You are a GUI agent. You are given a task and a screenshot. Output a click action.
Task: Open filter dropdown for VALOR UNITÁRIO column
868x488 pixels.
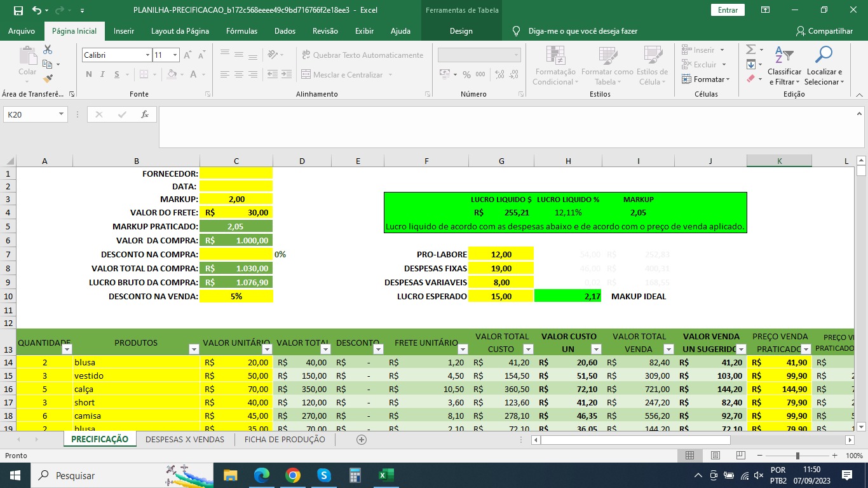267,349
